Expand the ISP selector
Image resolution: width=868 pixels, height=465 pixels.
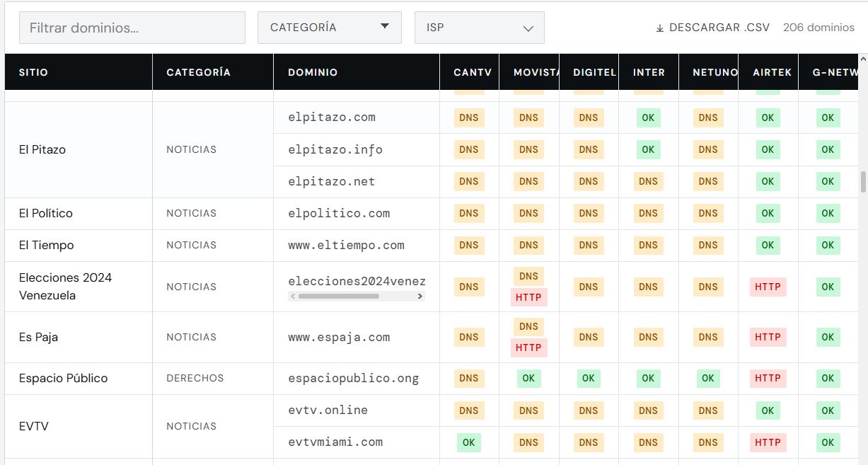point(479,28)
